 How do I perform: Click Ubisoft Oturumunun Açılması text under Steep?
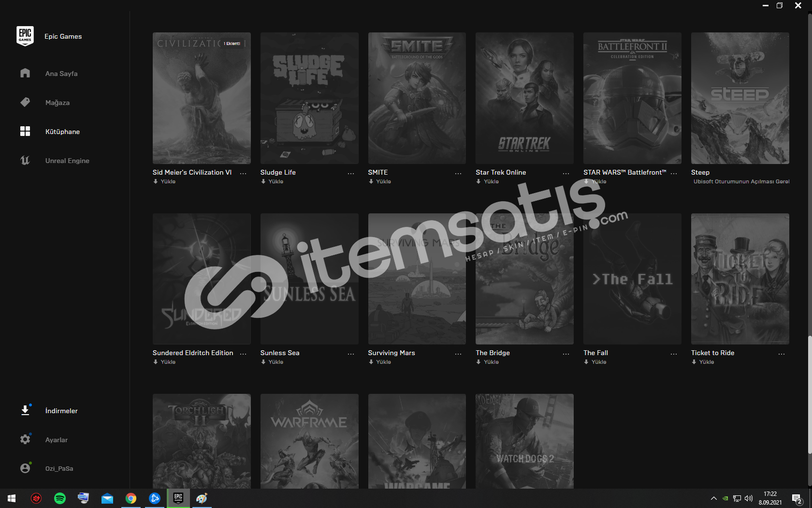coord(741,181)
